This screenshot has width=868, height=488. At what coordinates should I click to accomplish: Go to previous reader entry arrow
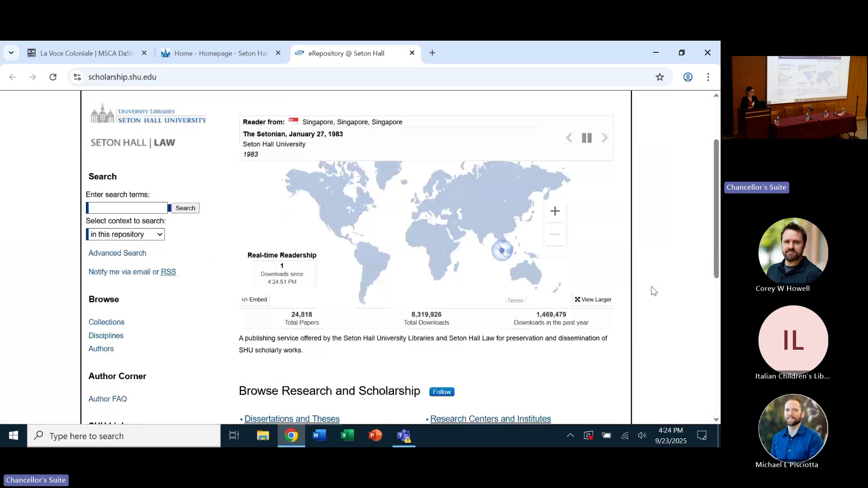click(x=569, y=138)
